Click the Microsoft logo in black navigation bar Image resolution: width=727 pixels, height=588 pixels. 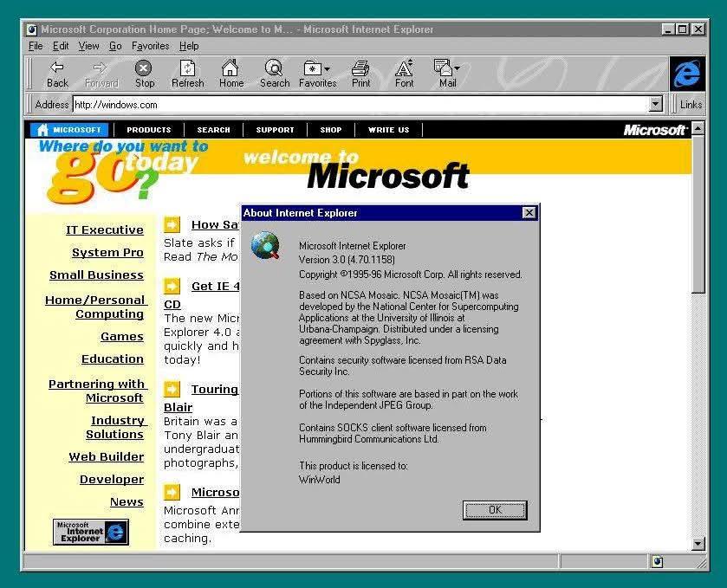click(x=655, y=130)
